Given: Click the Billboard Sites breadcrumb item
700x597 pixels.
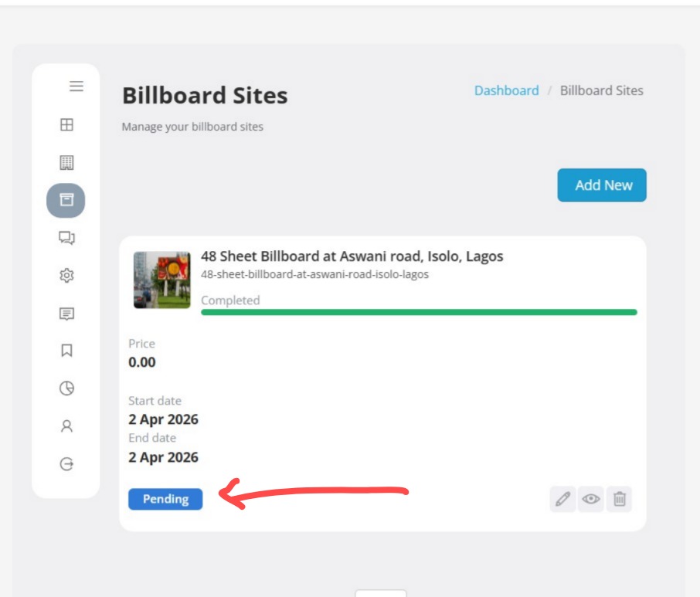Looking at the screenshot, I should (601, 90).
